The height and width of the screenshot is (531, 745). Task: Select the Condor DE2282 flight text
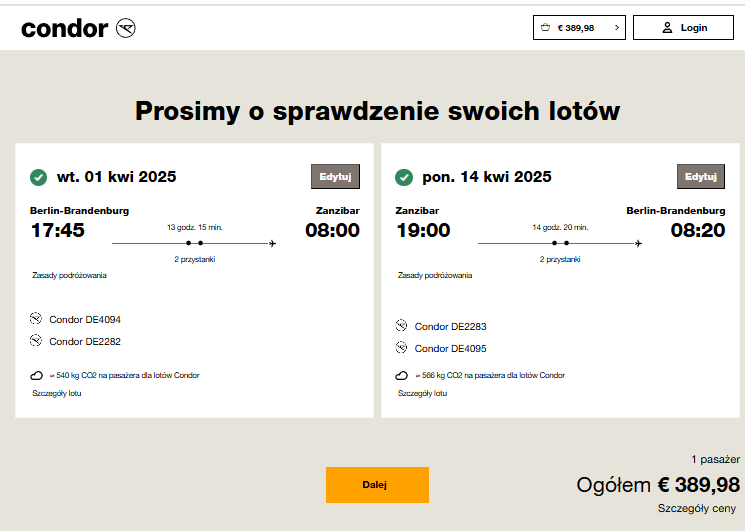pos(85,341)
